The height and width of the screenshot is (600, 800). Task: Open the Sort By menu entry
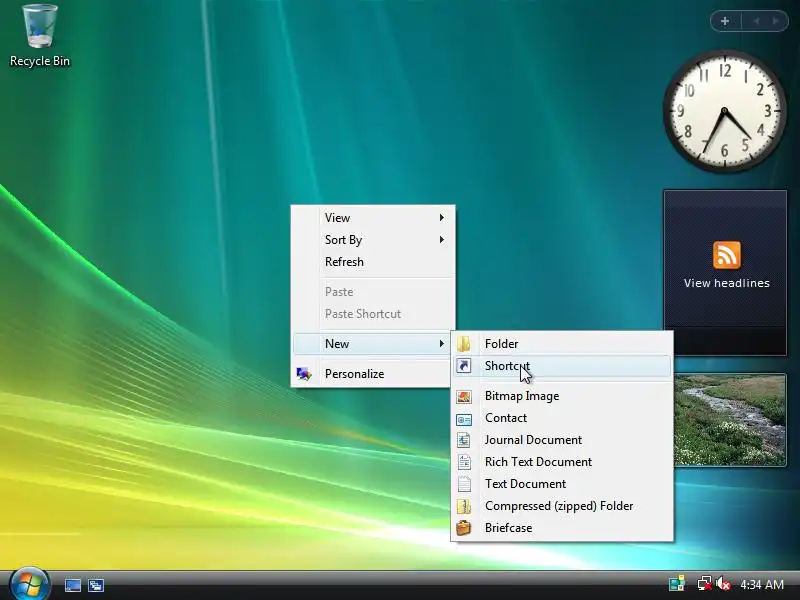click(373, 240)
